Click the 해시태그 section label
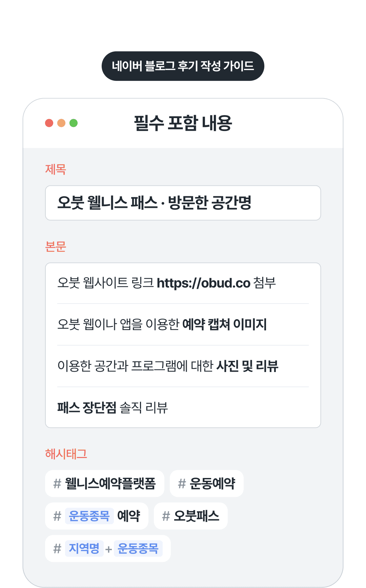 coord(66,454)
